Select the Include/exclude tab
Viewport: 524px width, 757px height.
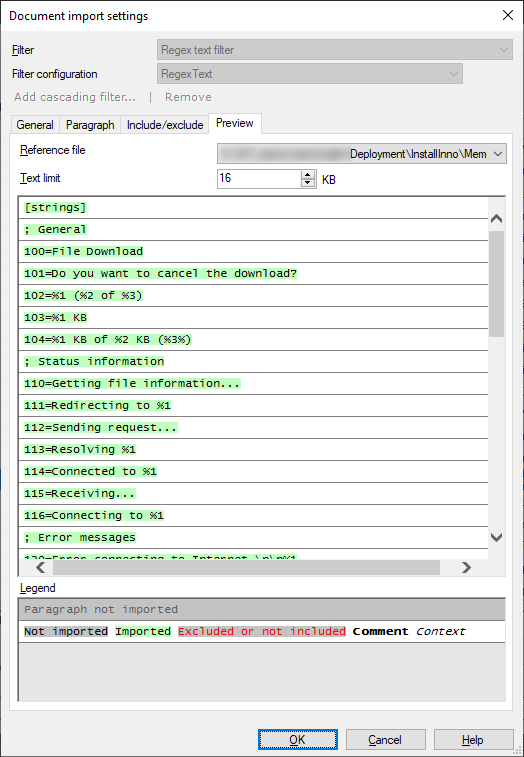(165, 125)
